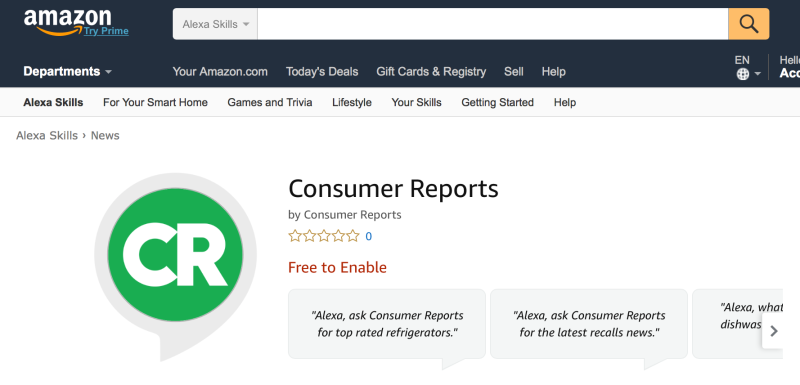Expand the Departments menu
The image size is (800, 385).
pyautogui.click(x=67, y=71)
